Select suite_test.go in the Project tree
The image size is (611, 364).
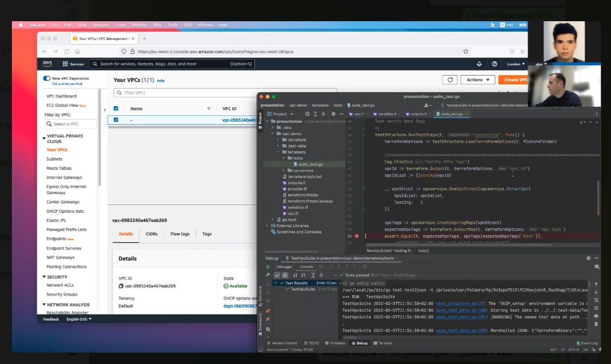pyautogui.click(x=310, y=164)
